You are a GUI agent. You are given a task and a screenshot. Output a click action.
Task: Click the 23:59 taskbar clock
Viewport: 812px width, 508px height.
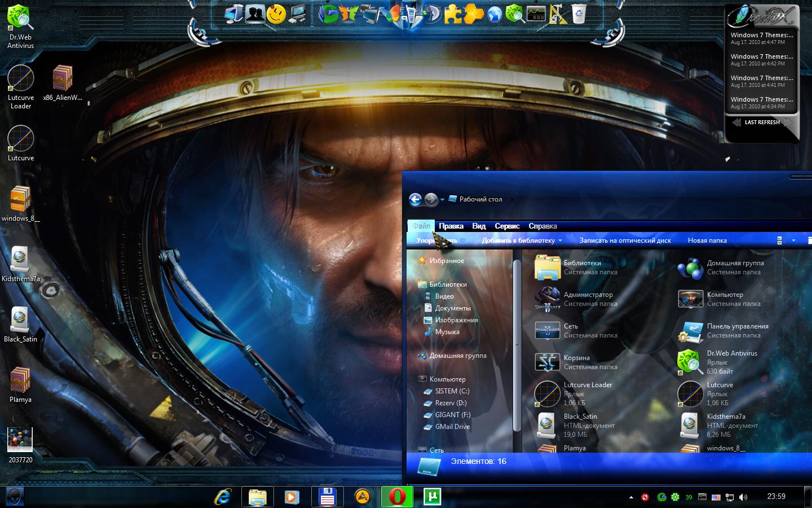point(776,497)
